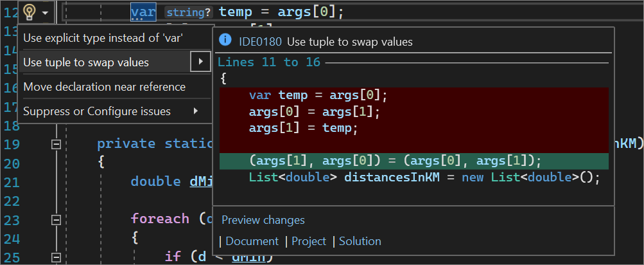Open the lightbulb dropdown arrow
Screen dimensions: 644x265
45,13
